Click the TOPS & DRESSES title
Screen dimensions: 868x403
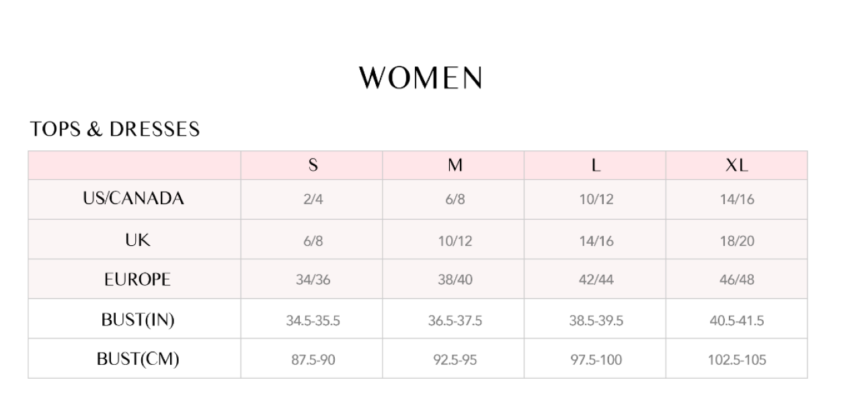(x=115, y=129)
